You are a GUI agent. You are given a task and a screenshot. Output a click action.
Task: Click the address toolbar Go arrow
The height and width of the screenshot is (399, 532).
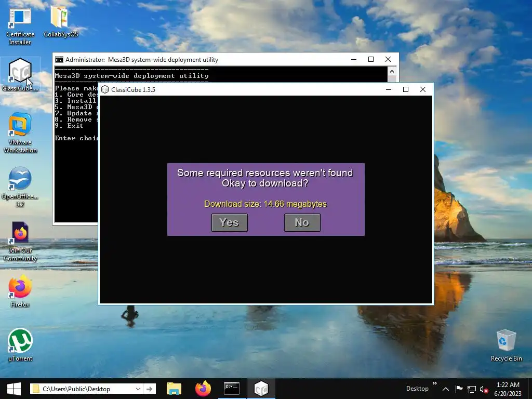click(150, 389)
